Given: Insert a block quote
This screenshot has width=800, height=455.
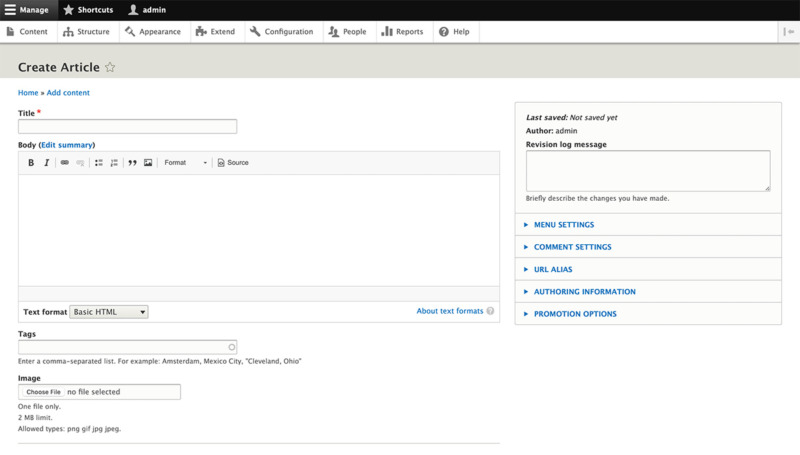Looking at the screenshot, I should 132,163.
